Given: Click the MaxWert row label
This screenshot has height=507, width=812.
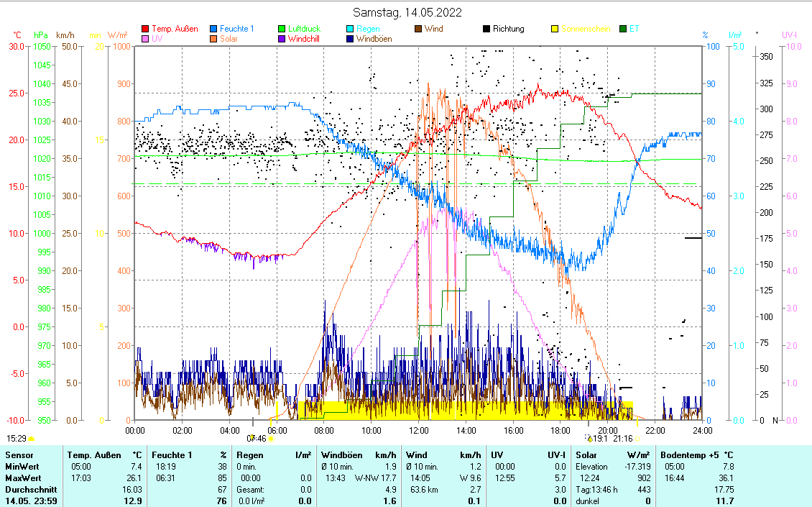Looking at the screenshot, I should tap(22, 478).
